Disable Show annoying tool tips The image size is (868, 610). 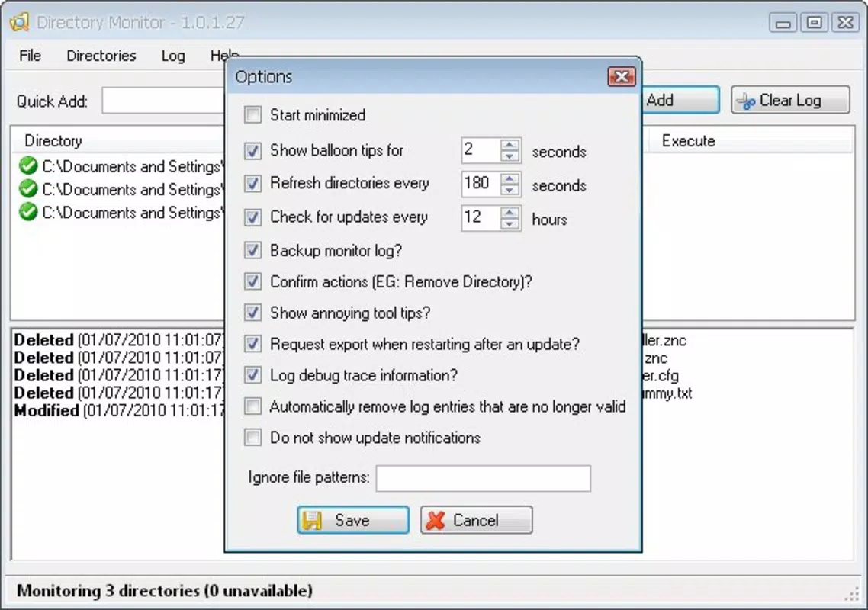point(253,313)
